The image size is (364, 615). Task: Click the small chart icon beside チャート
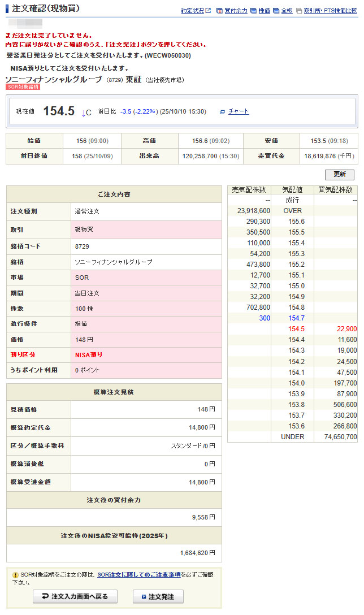[x=222, y=112]
